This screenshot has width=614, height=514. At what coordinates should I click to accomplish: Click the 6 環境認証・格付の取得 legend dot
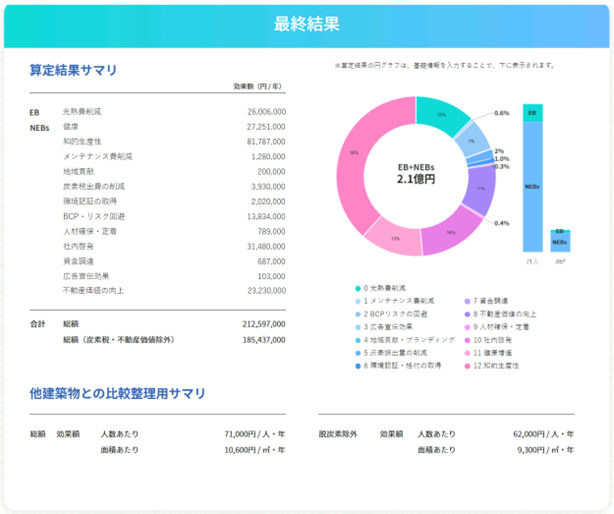click(x=358, y=366)
